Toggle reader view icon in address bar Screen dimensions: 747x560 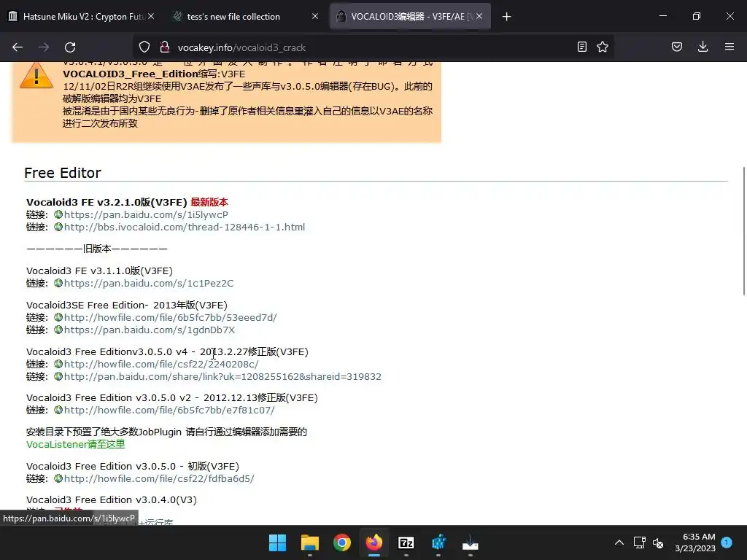(x=581, y=47)
